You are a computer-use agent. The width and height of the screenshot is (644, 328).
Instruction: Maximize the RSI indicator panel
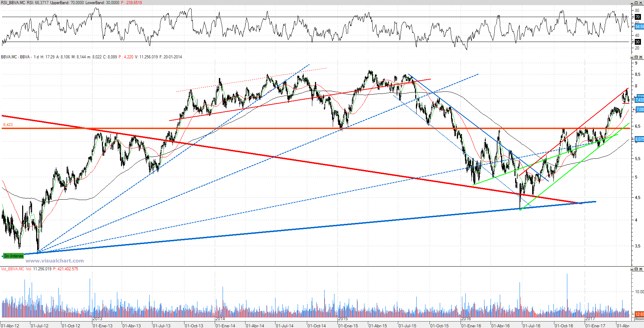pos(636,3)
